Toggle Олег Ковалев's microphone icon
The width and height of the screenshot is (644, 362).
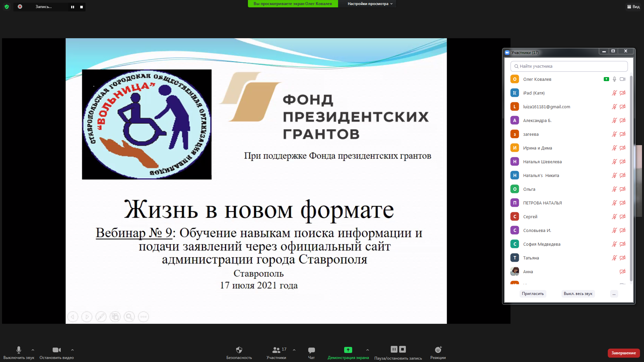614,79
